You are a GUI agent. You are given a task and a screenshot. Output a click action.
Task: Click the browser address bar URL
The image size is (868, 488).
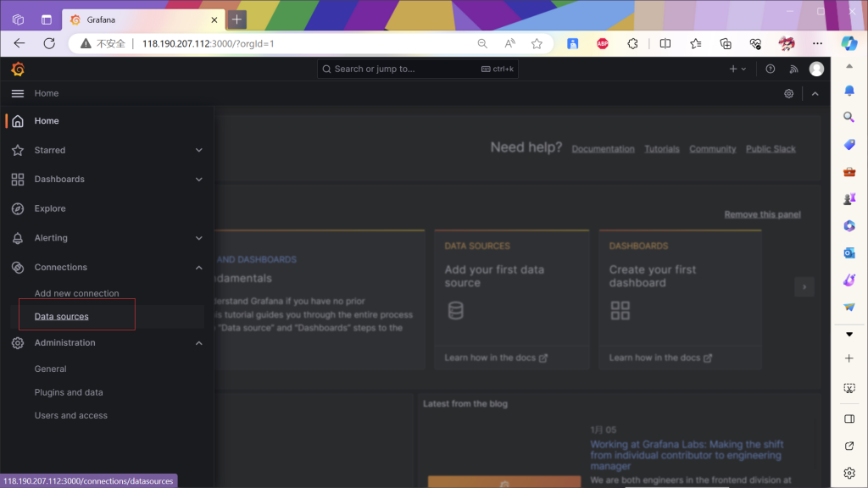pyautogui.click(x=209, y=44)
